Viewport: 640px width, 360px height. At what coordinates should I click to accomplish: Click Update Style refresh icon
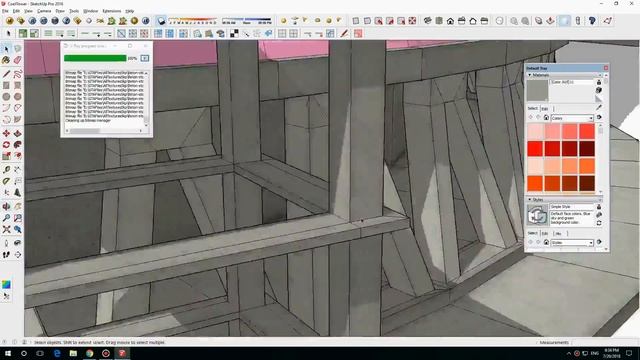(x=599, y=223)
